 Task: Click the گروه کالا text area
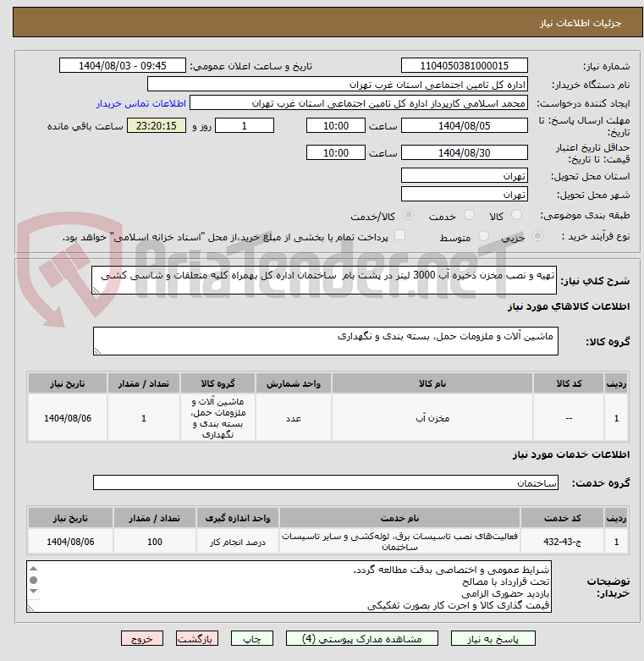click(x=325, y=340)
